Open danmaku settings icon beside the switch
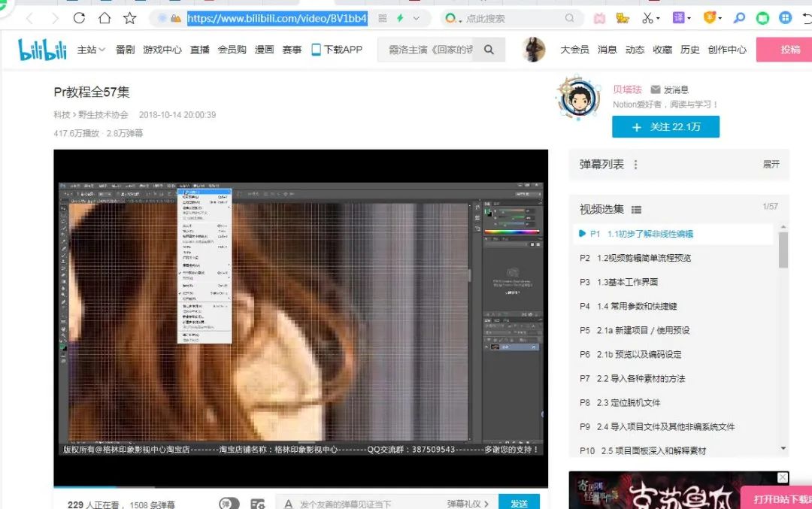This screenshot has height=509, width=812. pos(257,503)
